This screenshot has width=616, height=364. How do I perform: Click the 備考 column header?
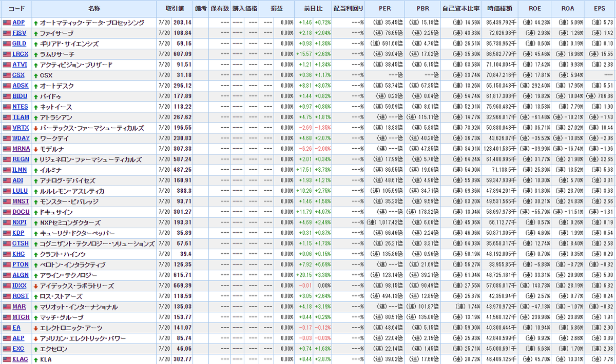coord(201,9)
